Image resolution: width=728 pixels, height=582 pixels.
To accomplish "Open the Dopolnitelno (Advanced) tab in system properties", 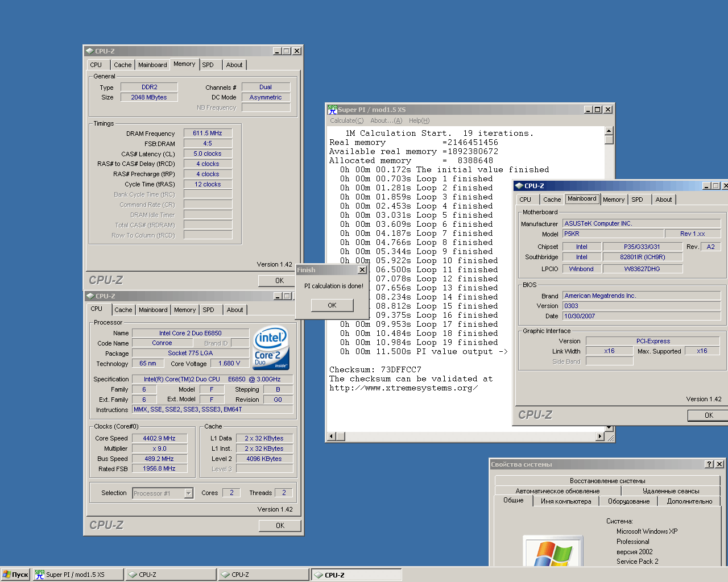I will [689, 501].
